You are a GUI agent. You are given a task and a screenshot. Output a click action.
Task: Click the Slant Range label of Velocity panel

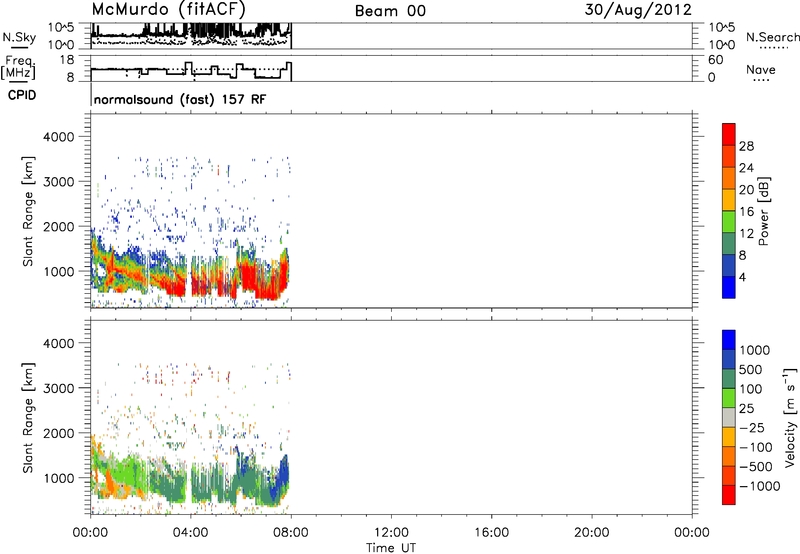coord(28,417)
